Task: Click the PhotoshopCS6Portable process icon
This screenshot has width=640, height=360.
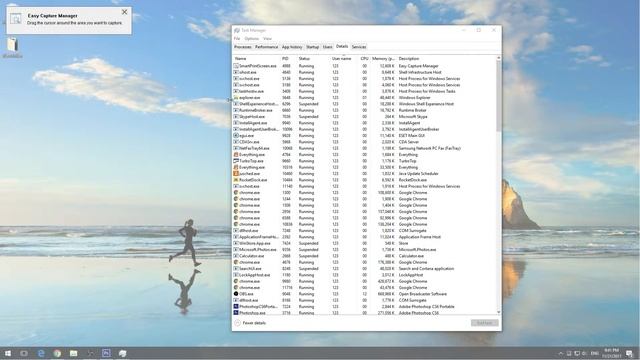Action: point(236,307)
